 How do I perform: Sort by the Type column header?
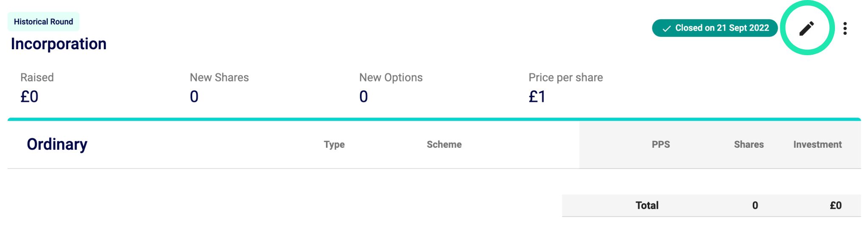[x=334, y=145]
